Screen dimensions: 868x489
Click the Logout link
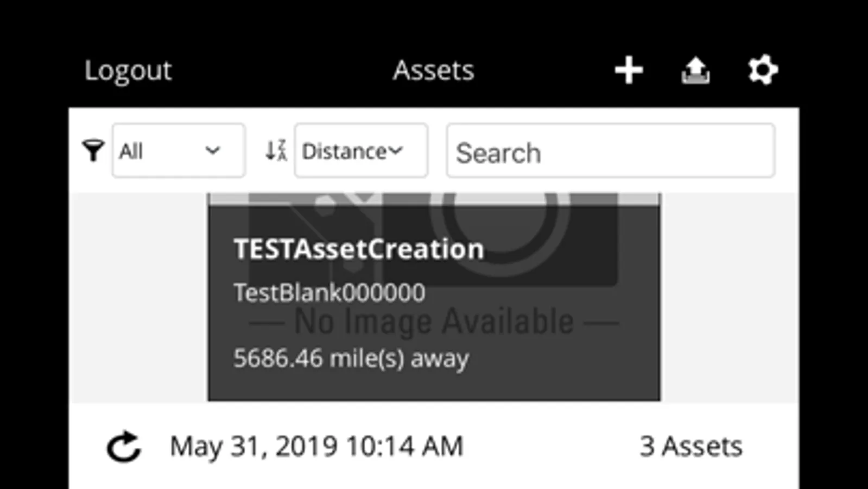pyautogui.click(x=128, y=71)
